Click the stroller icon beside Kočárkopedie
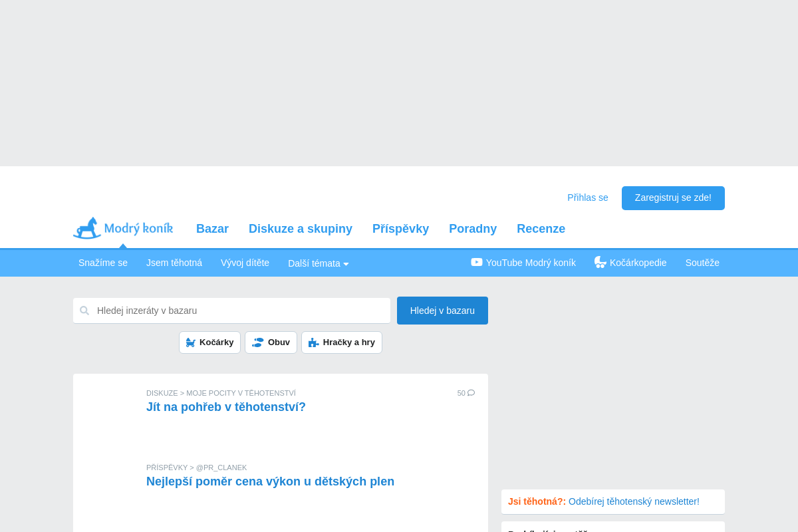Image resolution: width=798 pixels, height=532 pixels. click(600, 262)
